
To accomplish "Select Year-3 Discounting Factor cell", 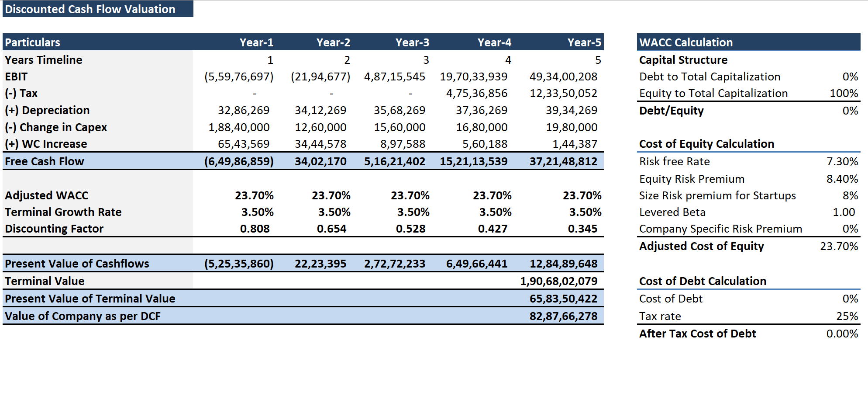I will tap(410, 229).
